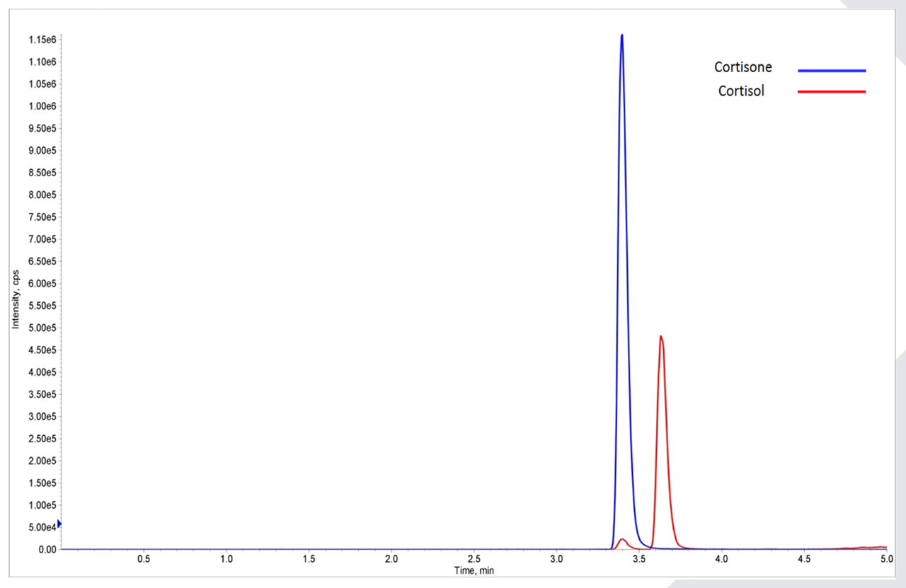Click the 'Time, min' x-axis title
This screenshot has height=588, width=906.
point(474,570)
